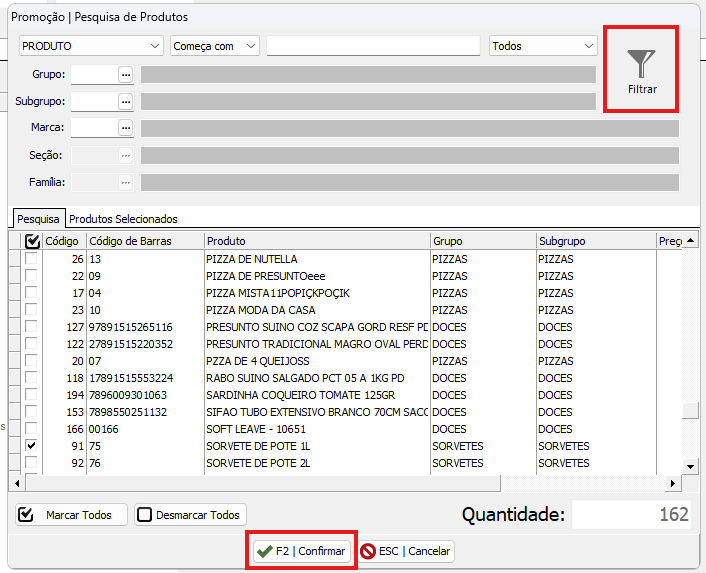Viewport: 706px width, 573px height.
Task: Switch to Produtos Selecionados tab
Action: pyautogui.click(x=123, y=219)
